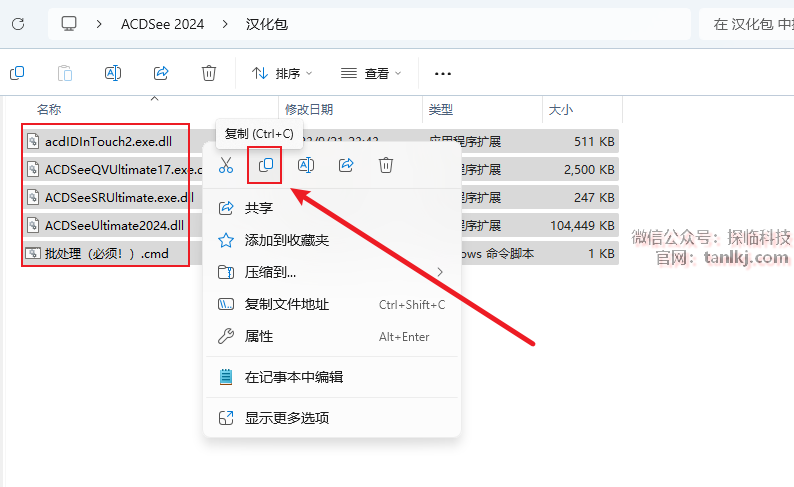
Task: Open the three-dot more options menu
Action: click(443, 74)
